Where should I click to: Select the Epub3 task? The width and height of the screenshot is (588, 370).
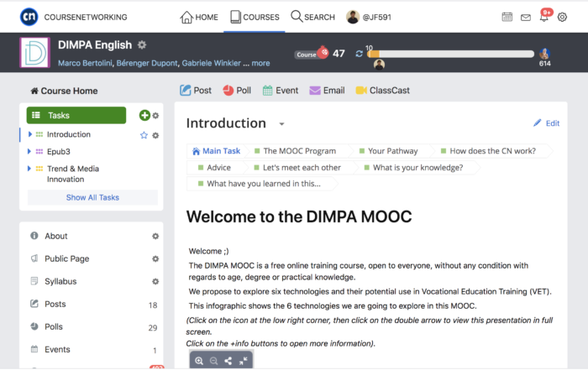[x=59, y=152]
